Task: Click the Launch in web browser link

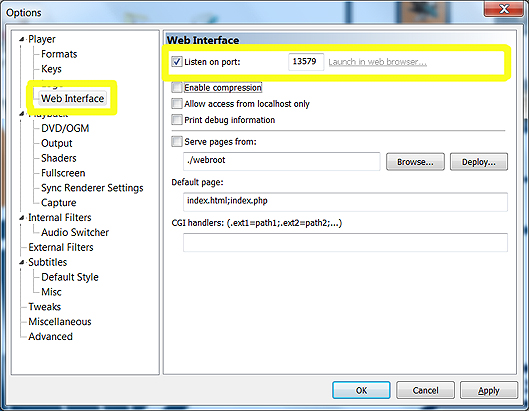Action: [x=378, y=62]
